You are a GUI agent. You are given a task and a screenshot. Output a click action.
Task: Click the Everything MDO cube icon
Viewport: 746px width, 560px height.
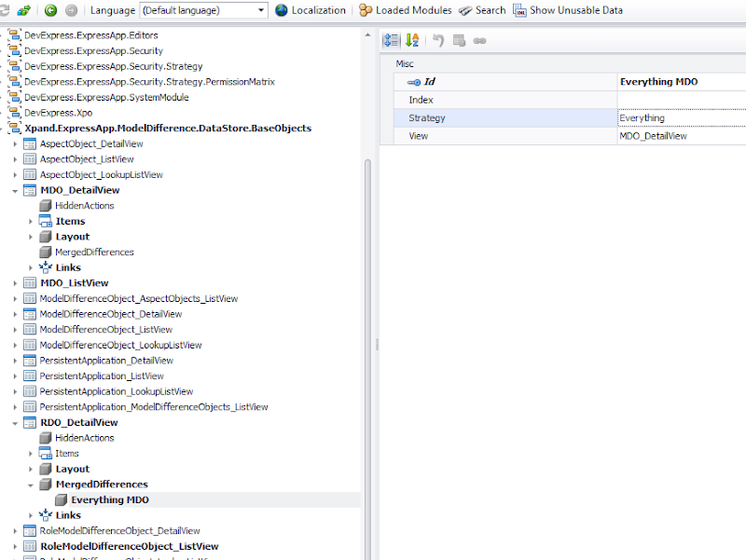coord(61,500)
